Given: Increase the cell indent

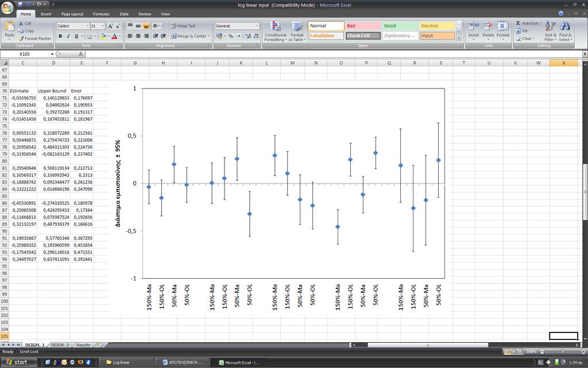Looking at the screenshot, I should [x=164, y=36].
